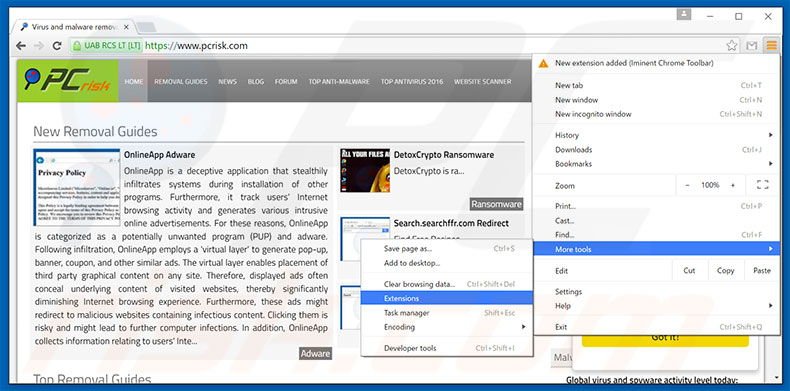Open Search.searchffr.com Redirect article title
This screenshot has height=391, width=790.
[451, 223]
